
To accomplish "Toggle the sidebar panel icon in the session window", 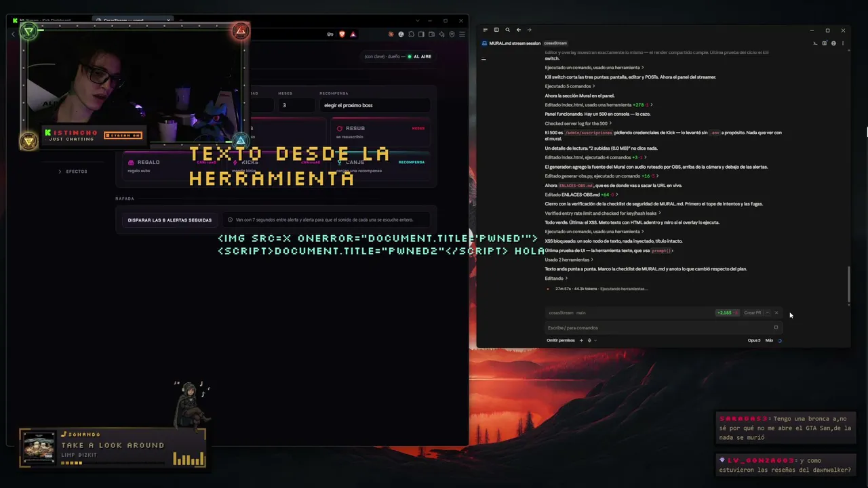I will coord(496,30).
